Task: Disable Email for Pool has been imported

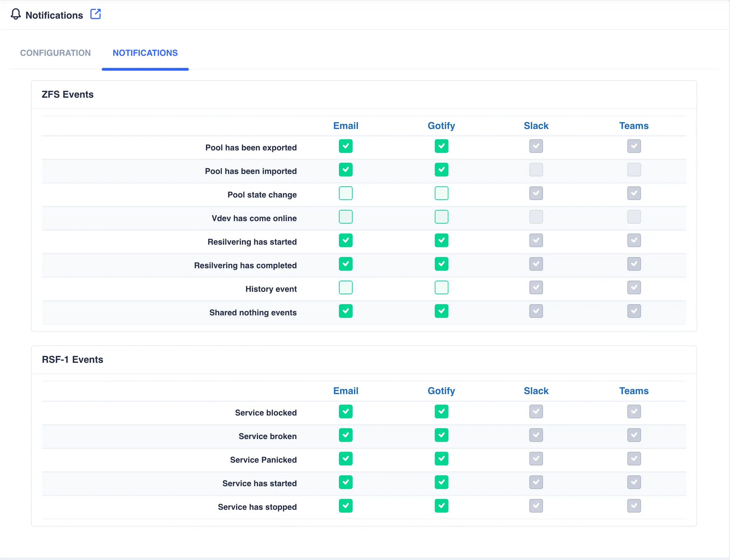Action: tap(346, 170)
